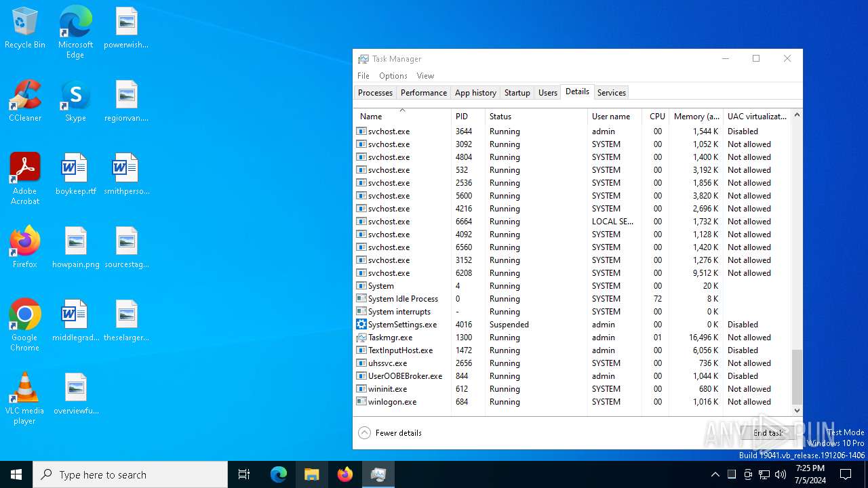This screenshot has width=868, height=488.
Task: Open the volume control in system tray
Action: [x=781, y=474]
